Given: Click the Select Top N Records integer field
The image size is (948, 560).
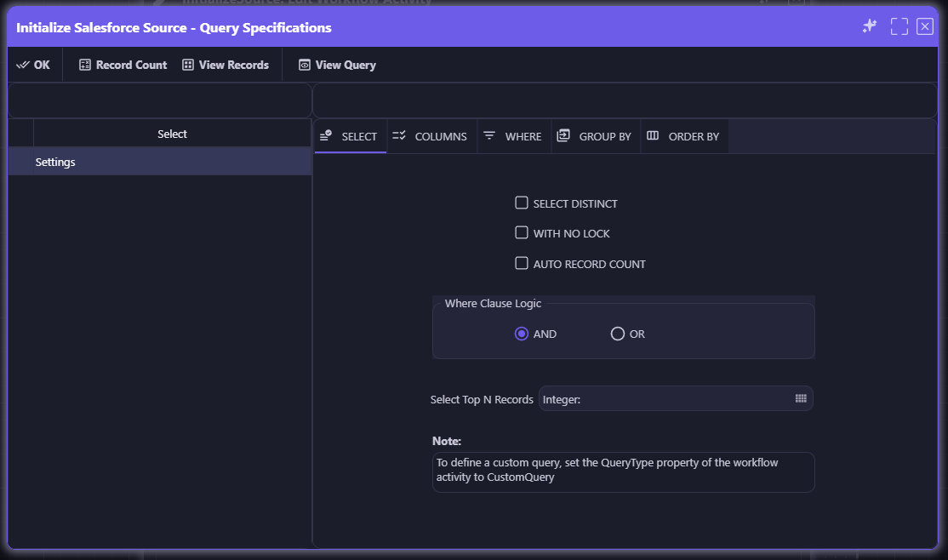Looking at the screenshot, I should (676, 398).
